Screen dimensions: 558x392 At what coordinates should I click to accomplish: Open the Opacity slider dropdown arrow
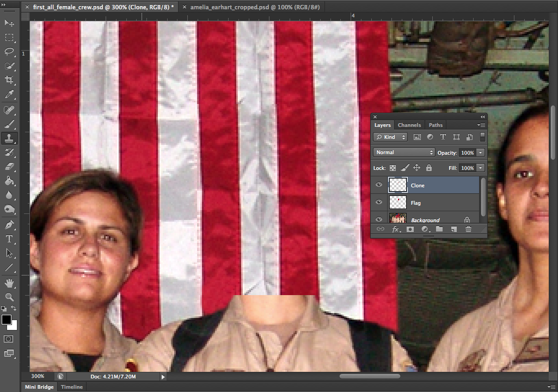coord(481,152)
